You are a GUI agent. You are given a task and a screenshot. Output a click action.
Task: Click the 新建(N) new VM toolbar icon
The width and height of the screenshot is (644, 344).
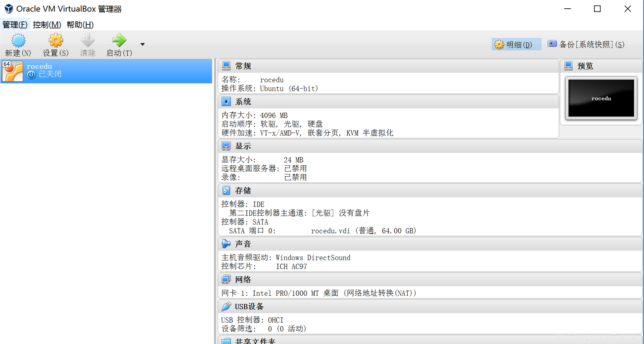[x=18, y=40]
